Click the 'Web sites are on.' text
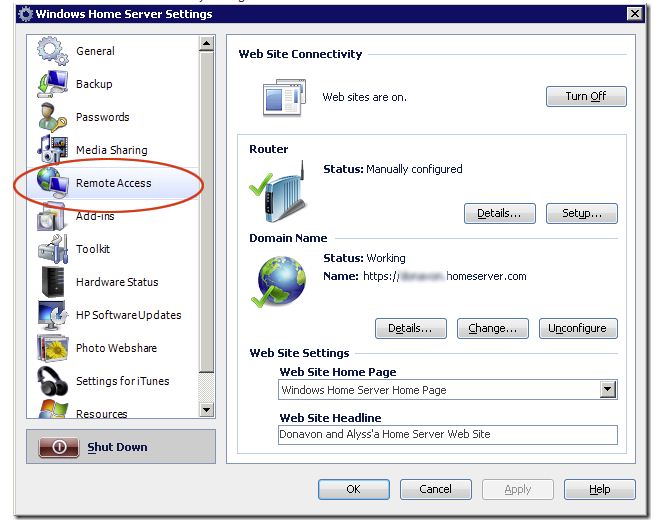The width and height of the screenshot is (672, 528). click(364, 97)
